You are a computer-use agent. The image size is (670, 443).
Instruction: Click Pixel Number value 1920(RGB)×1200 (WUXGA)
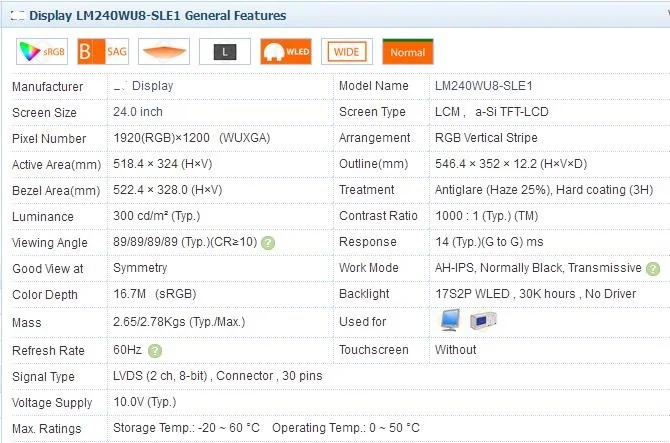(192, 138)
